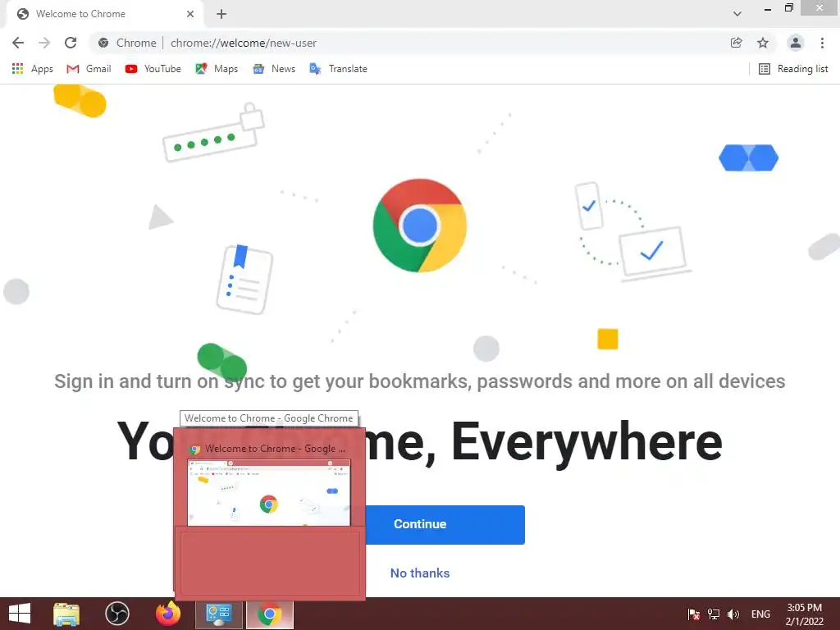Screen dimensions: 840x630
Task: Open the profile avatar button
Action: (x=796, y=43)
